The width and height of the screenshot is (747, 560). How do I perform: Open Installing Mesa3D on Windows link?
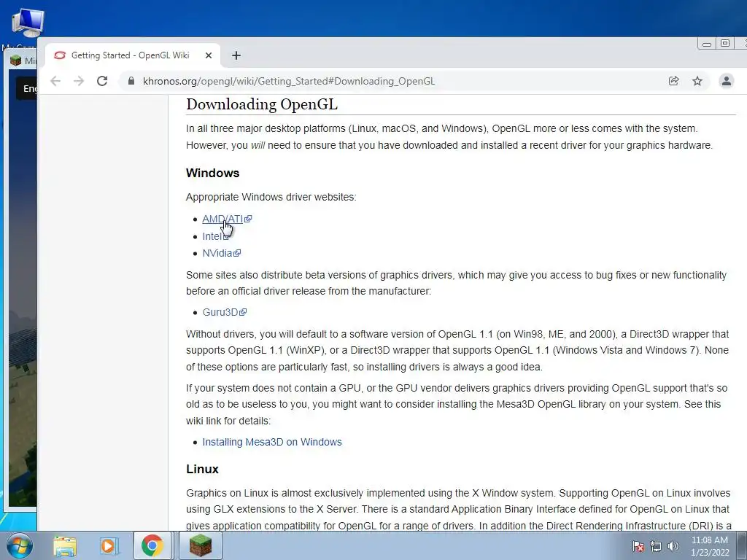click(x=272, y=442)
